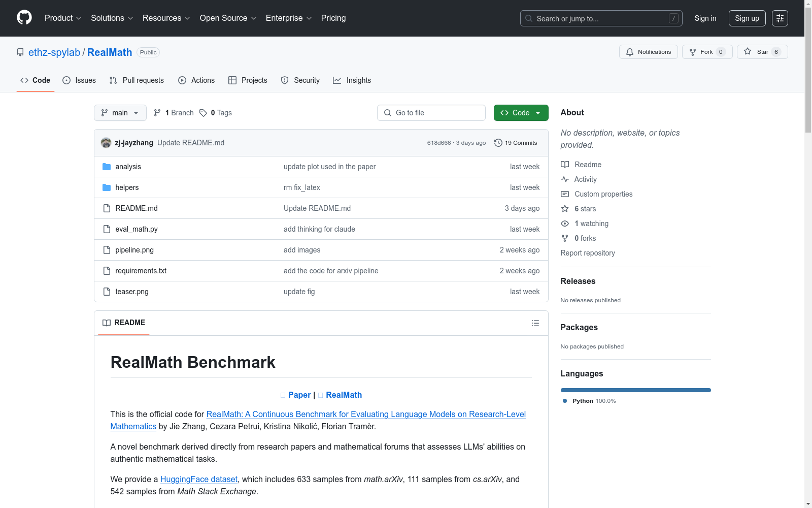Click the Report repository link
The height and width of the screenshot is (508, 812).
pyautogui.click(x=588, y=253)
